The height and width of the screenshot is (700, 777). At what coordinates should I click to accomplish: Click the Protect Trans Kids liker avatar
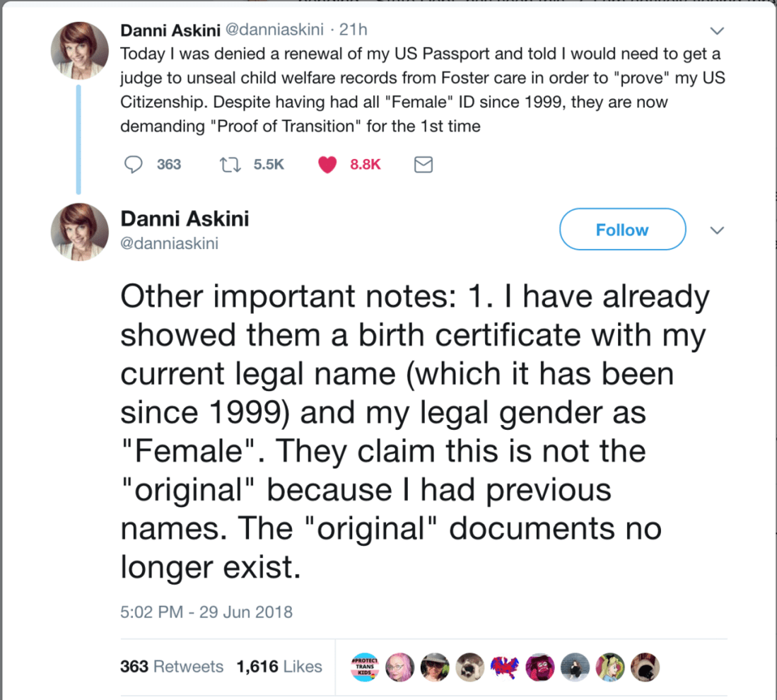pos(364,667)
